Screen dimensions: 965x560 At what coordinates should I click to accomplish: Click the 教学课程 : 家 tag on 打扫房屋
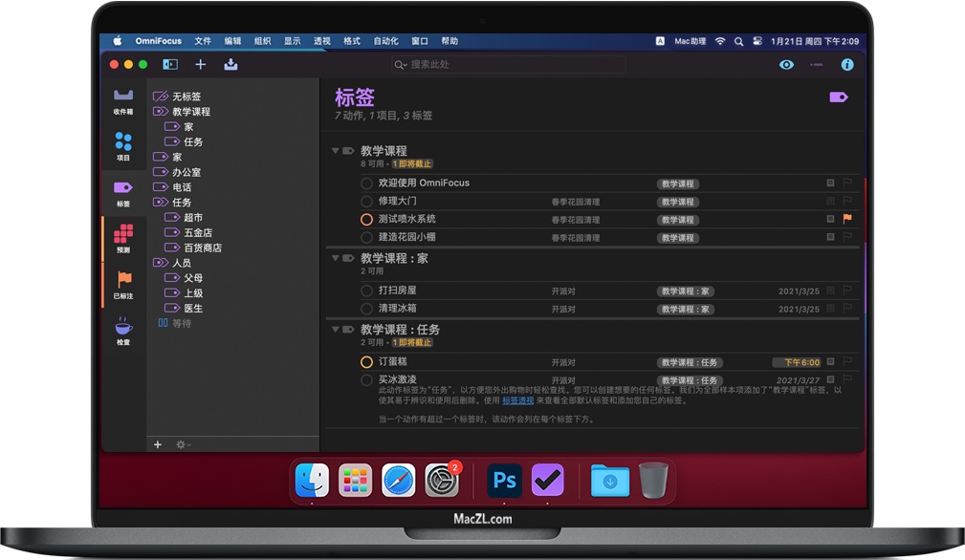pos(685,291)
